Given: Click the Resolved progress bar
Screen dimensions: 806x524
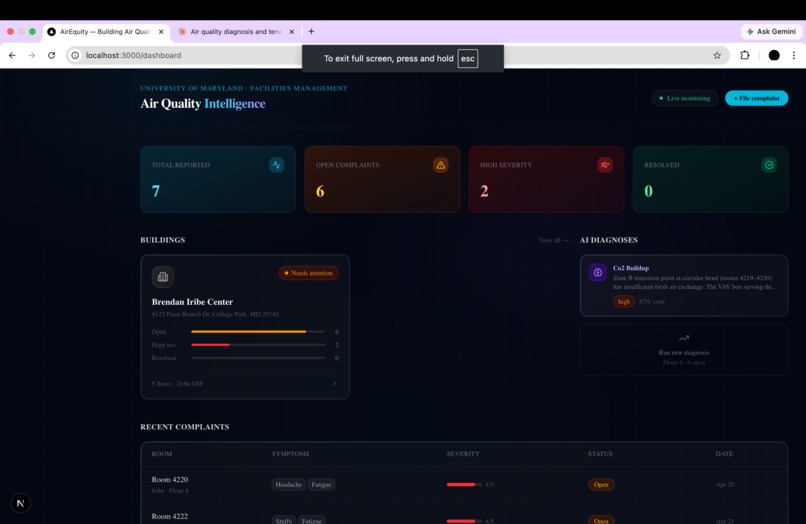Looking at the screenshot, I should (258, 358).
